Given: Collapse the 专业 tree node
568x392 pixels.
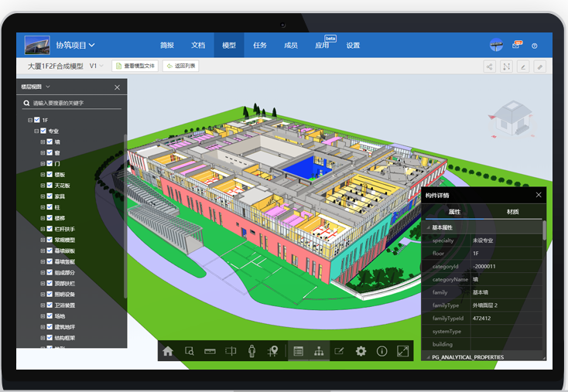Looking at the screenshot, I should (x=36, y=131).
